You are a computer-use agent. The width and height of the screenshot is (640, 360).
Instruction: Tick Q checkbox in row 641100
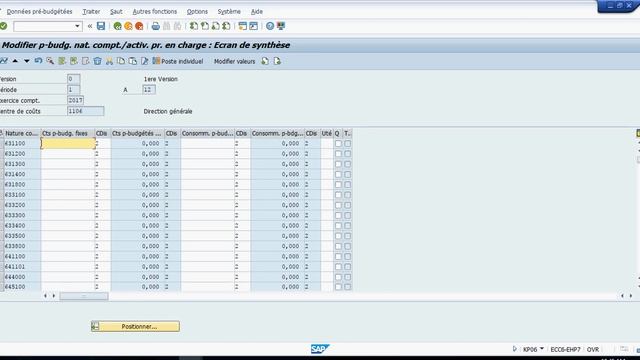tap(338, 256)
